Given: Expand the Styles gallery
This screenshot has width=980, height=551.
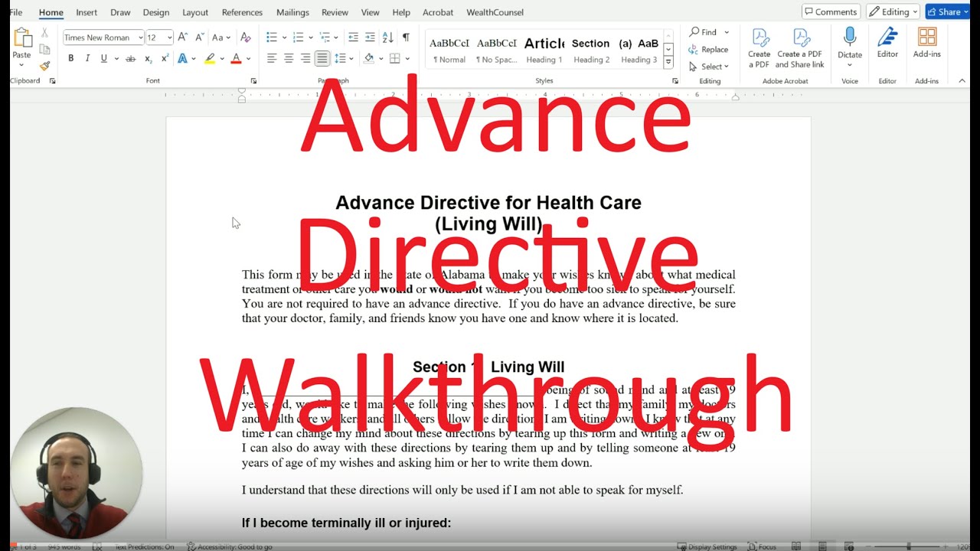Looking at the screenshot, I should [x=668, y=62].
